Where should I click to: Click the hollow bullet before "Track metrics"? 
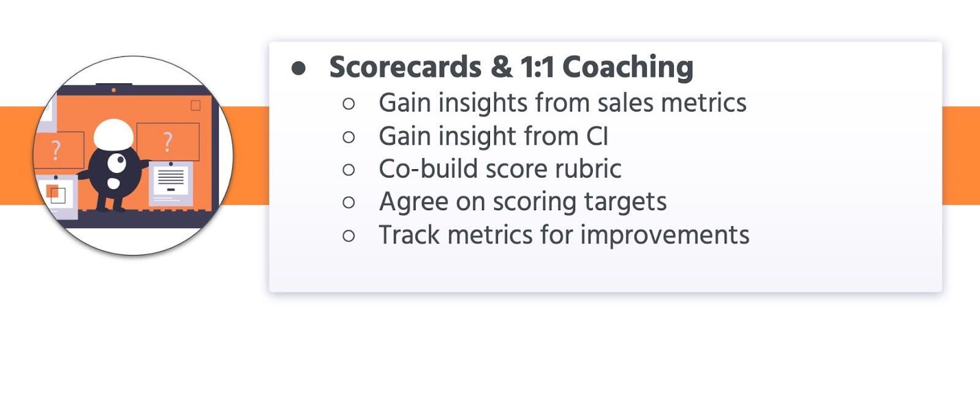coord(349,235)
